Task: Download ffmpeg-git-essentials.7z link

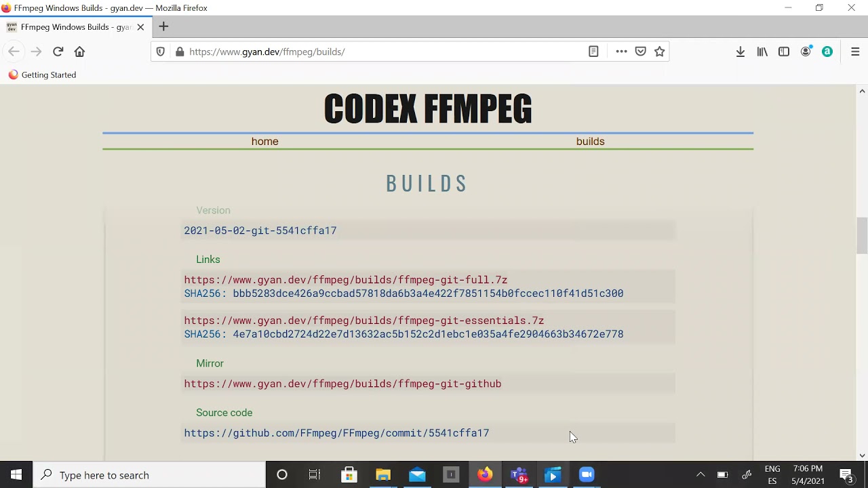Action: 364,321
